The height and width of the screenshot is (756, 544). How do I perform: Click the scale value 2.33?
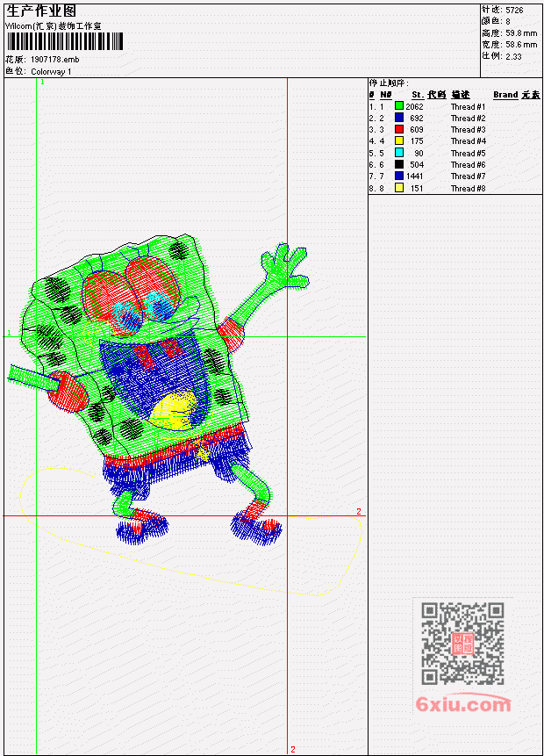(x=513, y=56)
